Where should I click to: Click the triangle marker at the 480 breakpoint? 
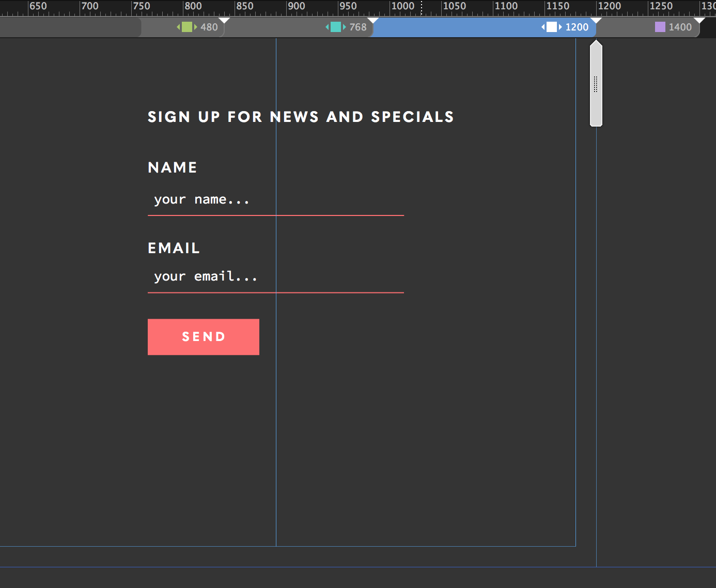224,20
